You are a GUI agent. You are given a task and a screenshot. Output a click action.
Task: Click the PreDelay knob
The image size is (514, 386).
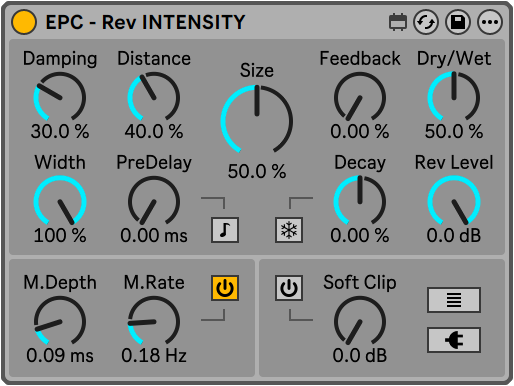point(154,201)
